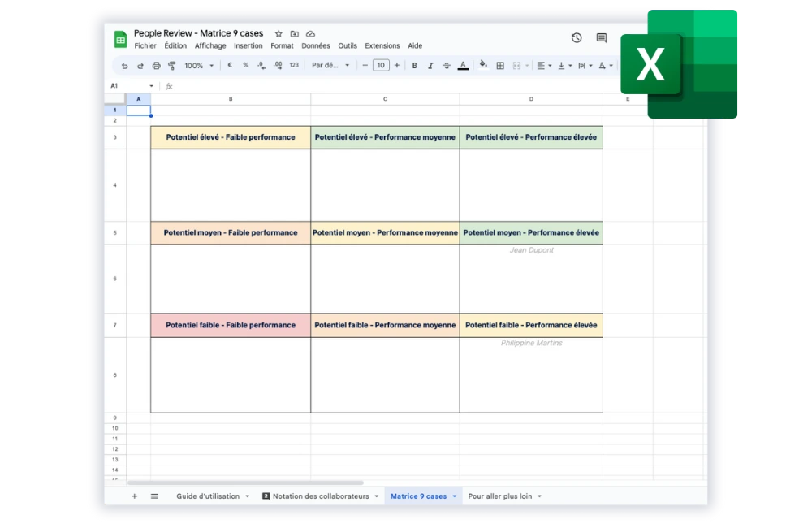Open the text color picker
Image resolution: width=812 pixels, height=528 pixels.
point(464,66)
